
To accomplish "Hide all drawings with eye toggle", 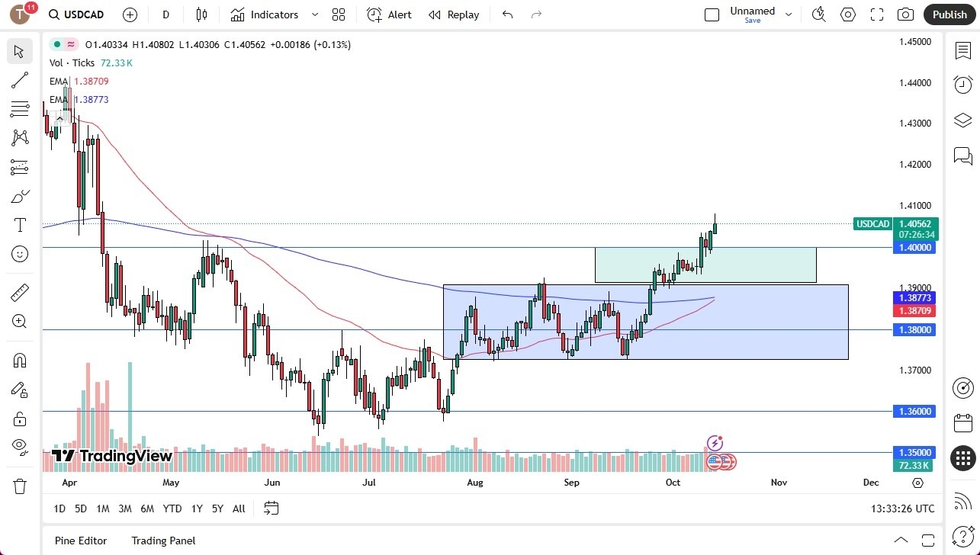I will (19, 448).
